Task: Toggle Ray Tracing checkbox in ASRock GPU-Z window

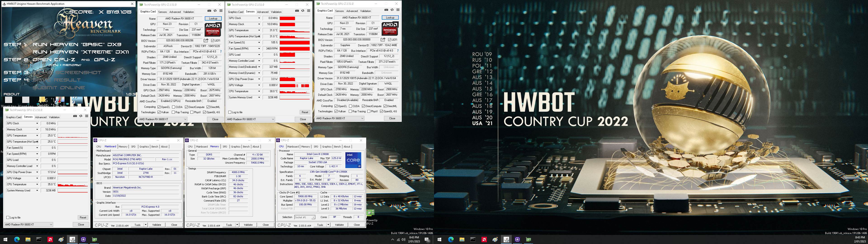Action: click(x=173, y=112)
